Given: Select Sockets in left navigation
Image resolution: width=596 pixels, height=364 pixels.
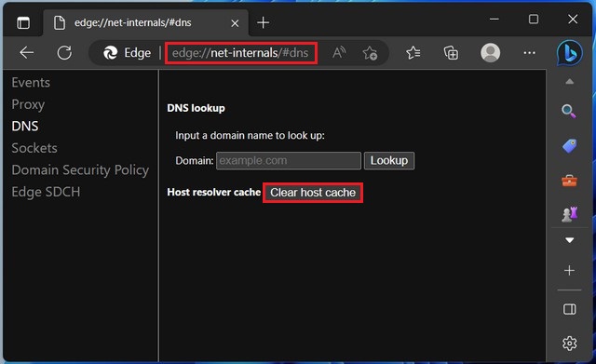Looking at the screenshot, I should pyautogui.click(x=34, y=148).
